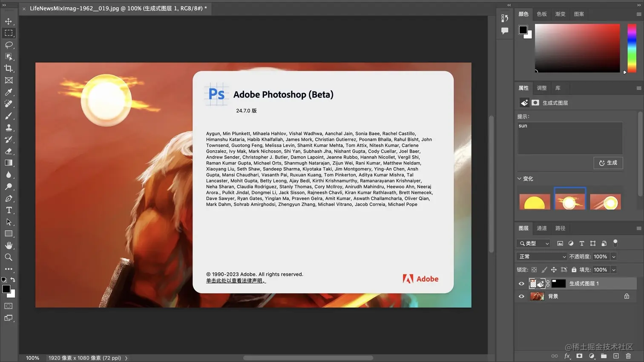Open the Edit Toolbar three-dots menu

click(9, 269)
